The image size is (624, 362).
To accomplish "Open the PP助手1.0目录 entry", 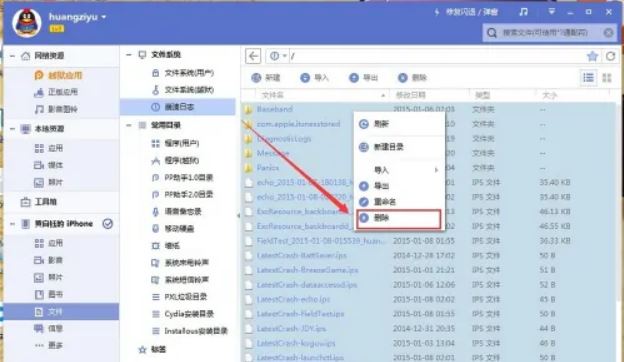I will tap(183, 177).
